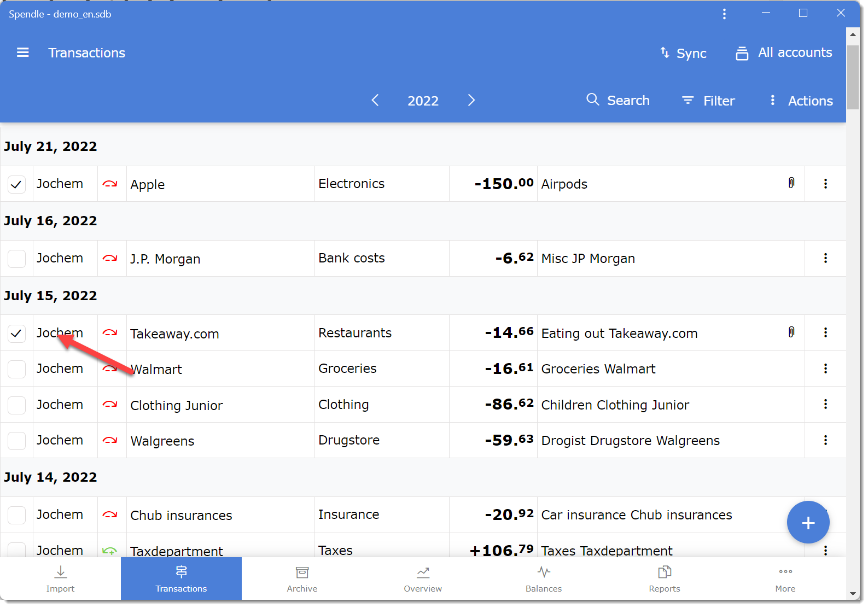Screen dimensions: 868x608
Task: Go to next year with right chevron
Action: [471, 100]
